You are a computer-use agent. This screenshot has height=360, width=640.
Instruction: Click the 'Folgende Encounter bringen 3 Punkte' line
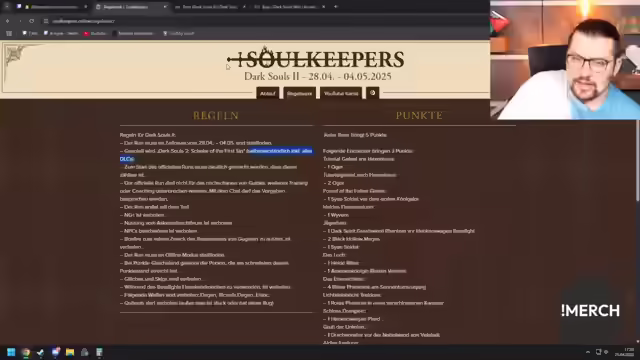(368, 151)
